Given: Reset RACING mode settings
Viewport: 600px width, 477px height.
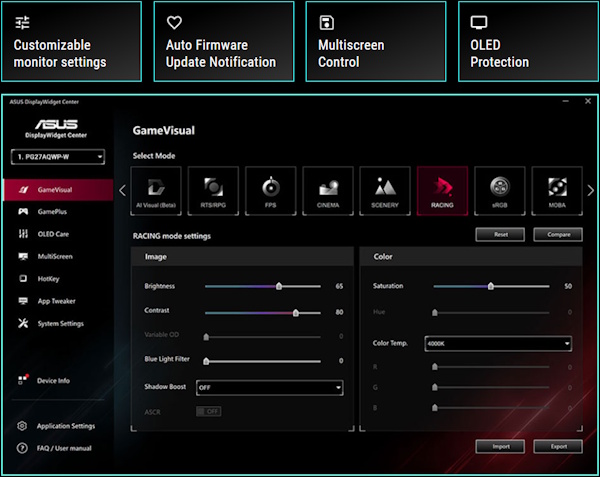Looking at the screenshot, I should click(x=500, y=234).
